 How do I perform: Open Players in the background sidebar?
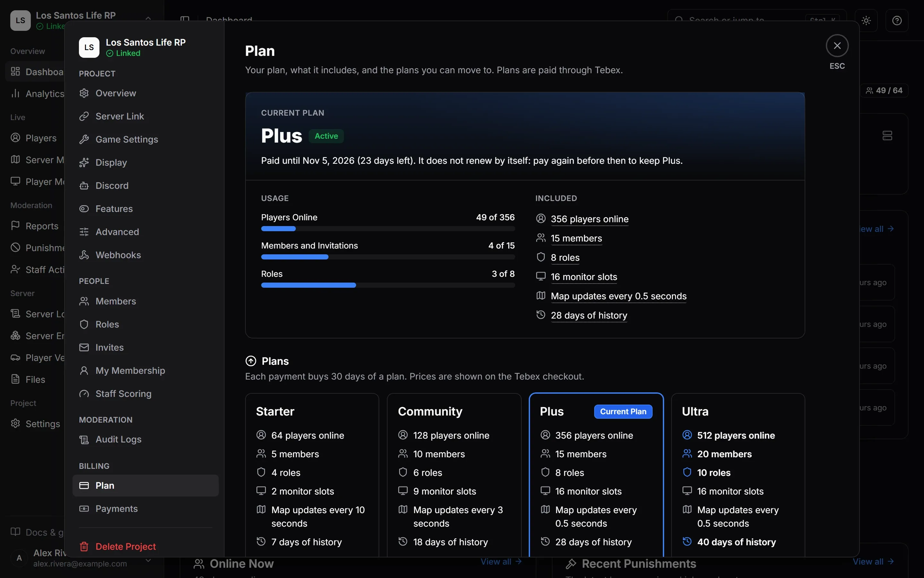pos(35,138)
